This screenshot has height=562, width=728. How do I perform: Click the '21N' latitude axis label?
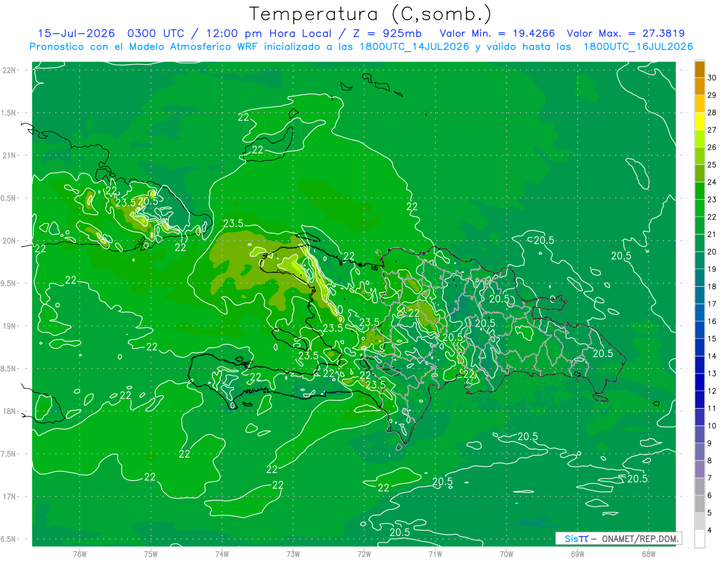point(10,156)
